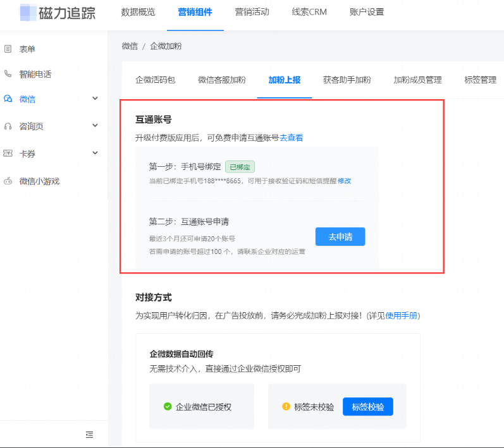The height and width of the screenshot is (448, 504).
Task: Click the 微信小游戏 gamepad icon
Action: (x=8, y=181)
